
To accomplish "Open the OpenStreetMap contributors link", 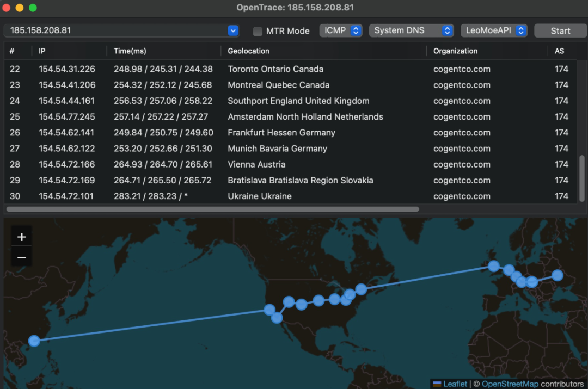I will [x=510, y=384].
